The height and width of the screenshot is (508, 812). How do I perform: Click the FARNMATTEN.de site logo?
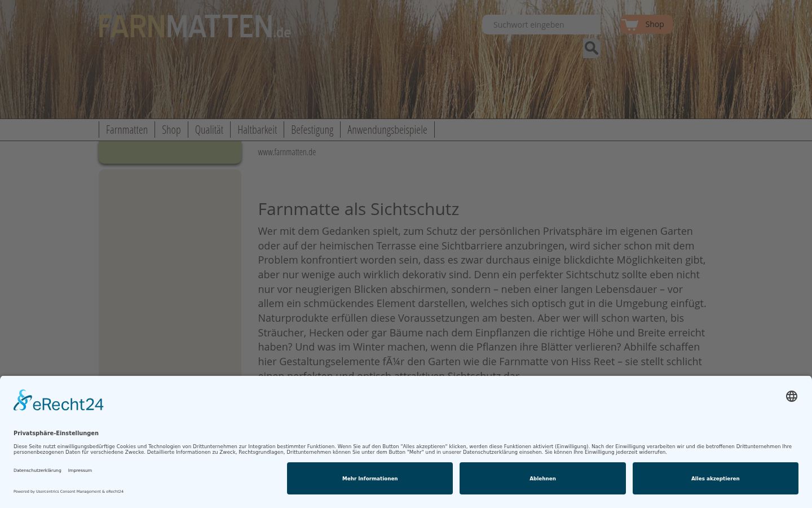tap(195, 27)
